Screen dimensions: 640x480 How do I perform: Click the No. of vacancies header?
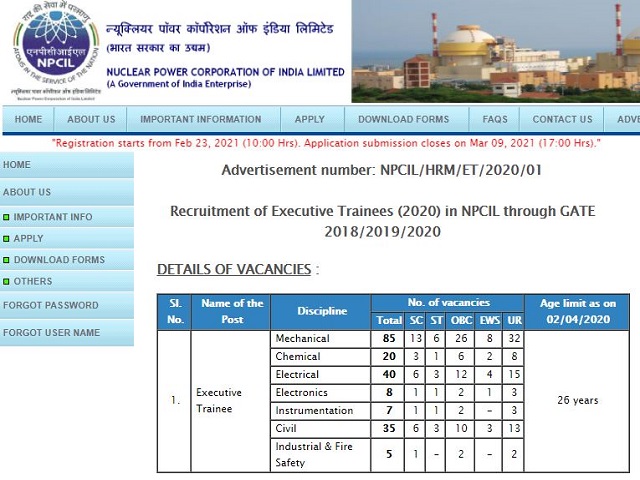click(448, 303)
